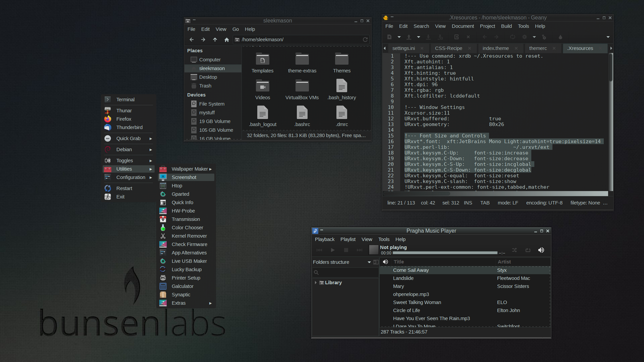
Task: Expand the Library tree node in Pragha
Action: point(316,283)
